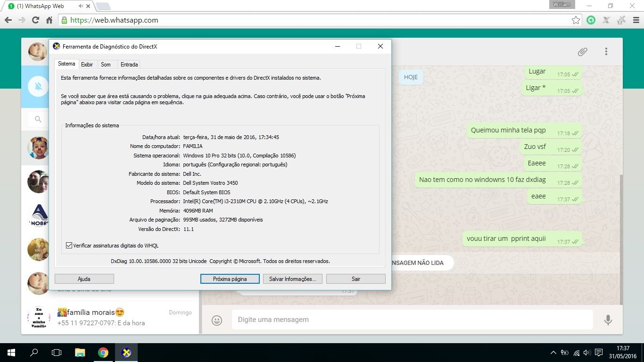This screenshot has width=644, height=362.
Task: Click the network tray icon
Action: coord(576,353)
